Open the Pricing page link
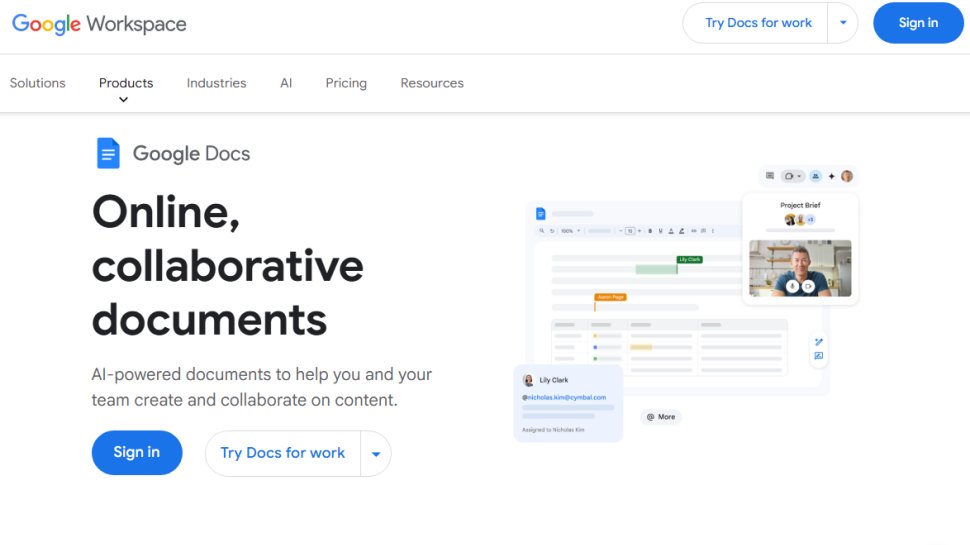Viewport: 970px width, 545px height. (346, 83)
